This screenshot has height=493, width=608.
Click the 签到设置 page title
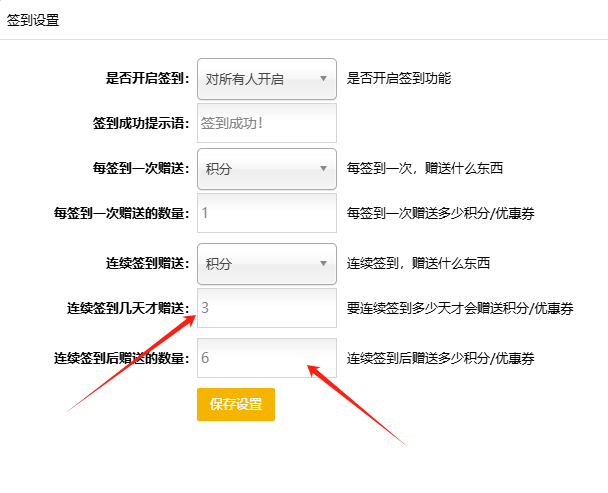(33, 20)
